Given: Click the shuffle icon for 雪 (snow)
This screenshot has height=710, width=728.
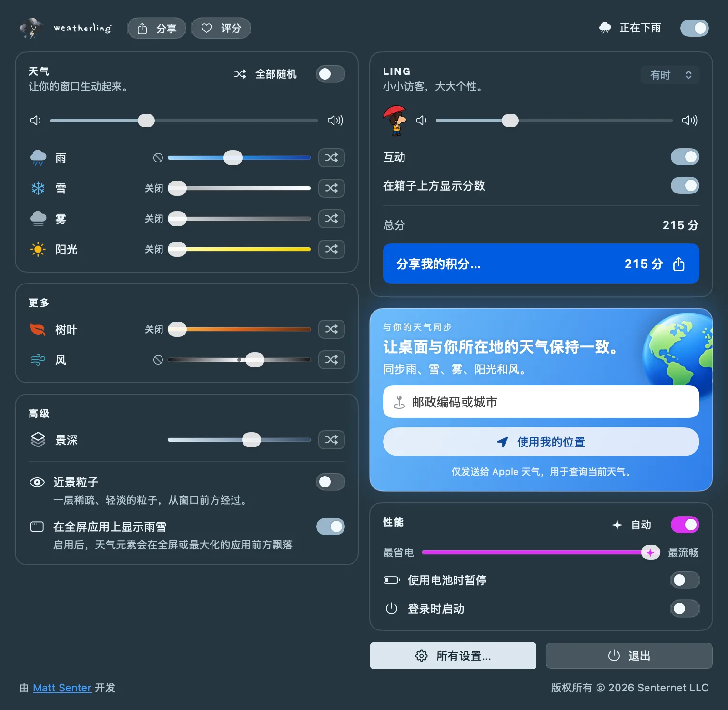Looking at the screenshot, I should tap(332, 188).
